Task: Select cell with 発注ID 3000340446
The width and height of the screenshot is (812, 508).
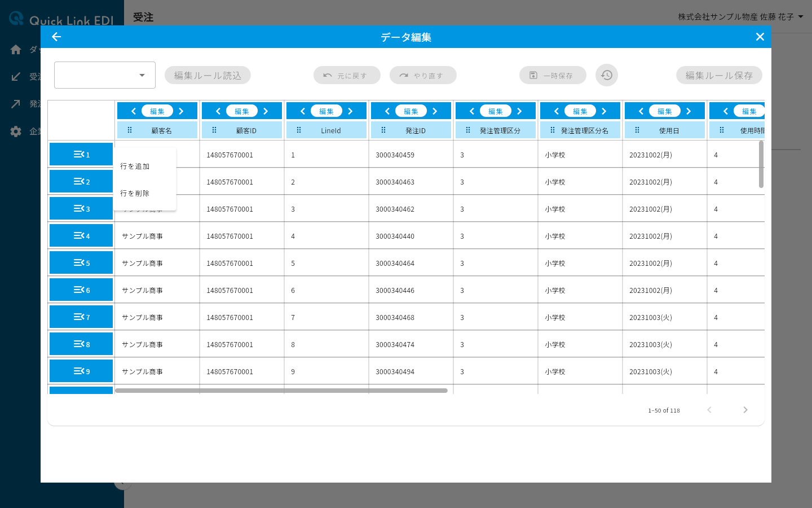Action: click(x=411, y=290)
